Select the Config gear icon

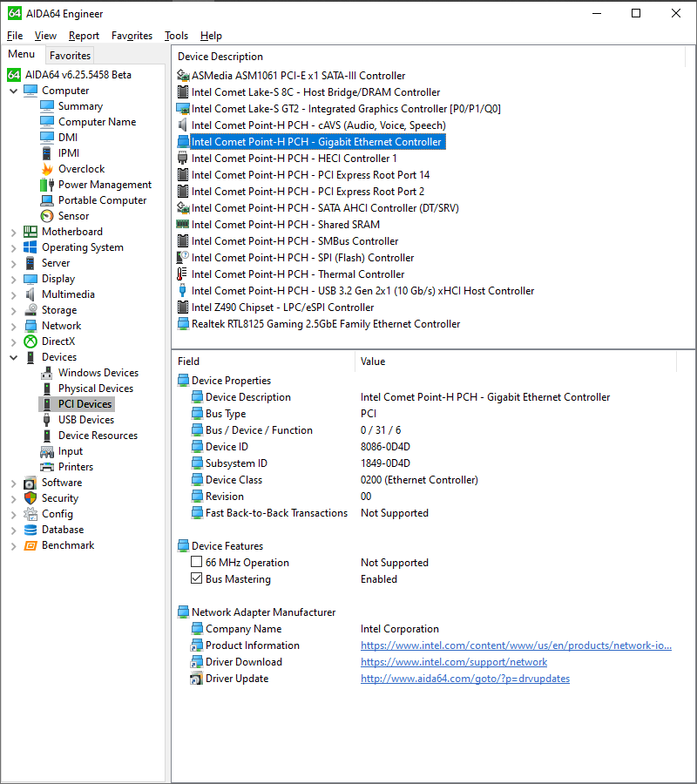(x=30, y=514)
